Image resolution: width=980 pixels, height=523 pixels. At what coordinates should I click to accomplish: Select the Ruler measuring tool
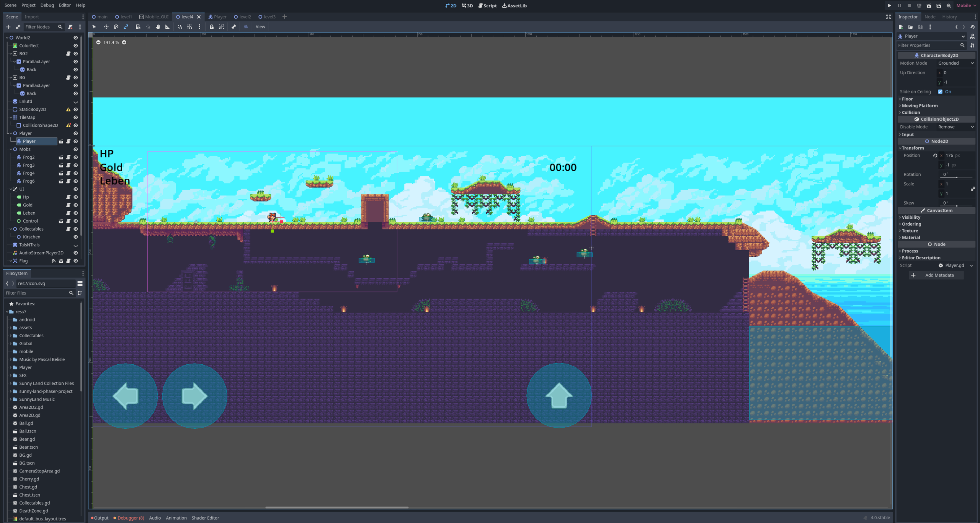167,27
